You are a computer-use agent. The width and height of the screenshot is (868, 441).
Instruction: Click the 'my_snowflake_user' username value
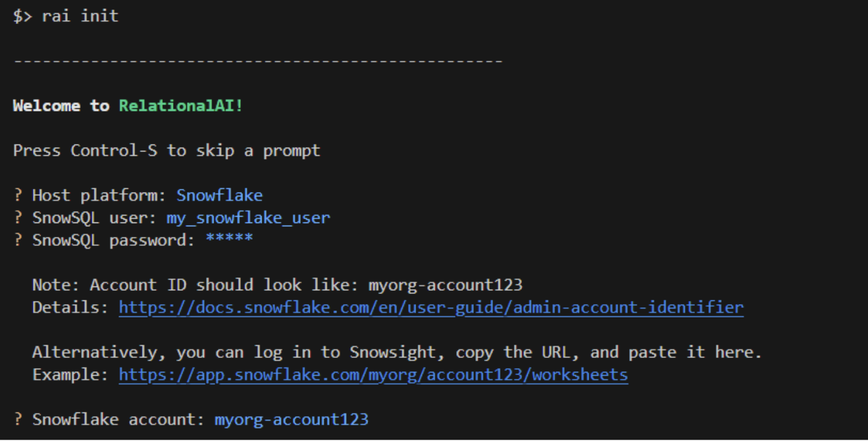click(x=248, y=219)
